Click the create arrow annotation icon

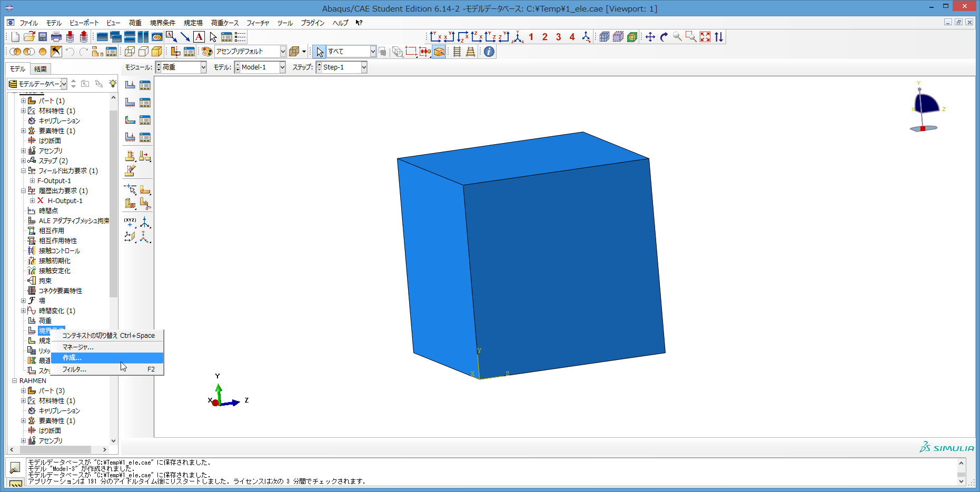(x=185, y=37)
